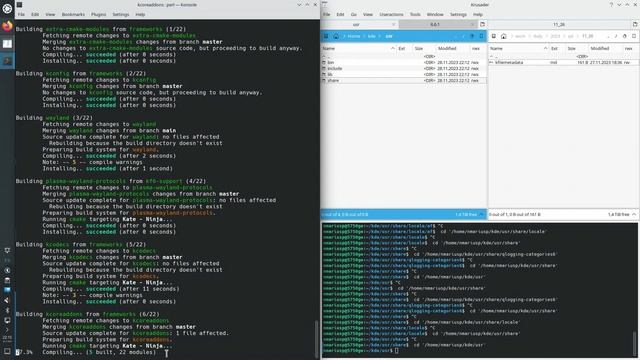Open bookmarks button in right panel toolbar
Screen dimensions: 640x360
624,36
